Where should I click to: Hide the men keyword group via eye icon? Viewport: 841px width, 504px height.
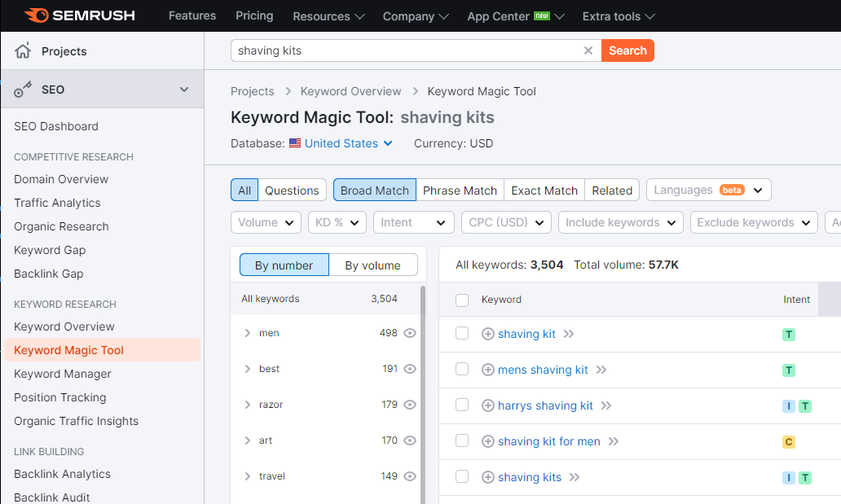410,333
